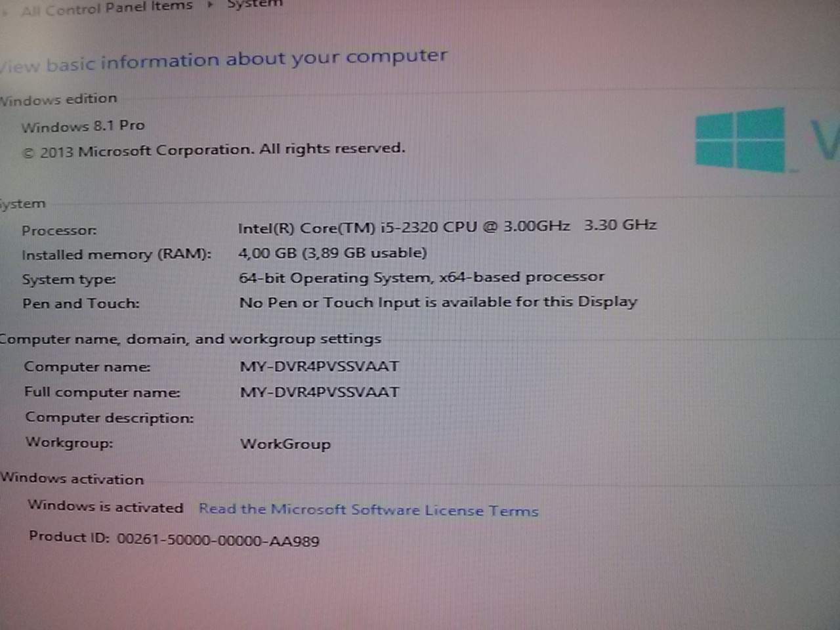Click the '4,00 GB (3,89 GB usable)' value
This screenshot has width=840, height=630.
pos(332,253)
